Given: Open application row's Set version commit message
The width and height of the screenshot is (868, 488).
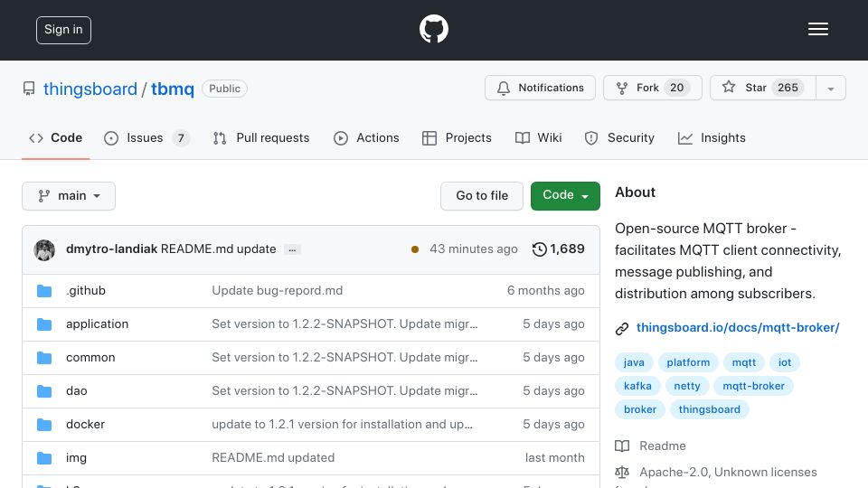Looking at the screenshot, I should (344, 324).
